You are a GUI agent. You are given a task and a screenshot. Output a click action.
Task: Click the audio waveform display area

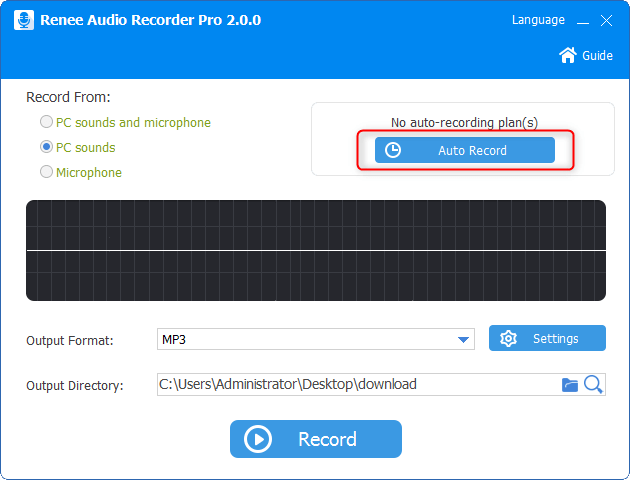[316, 250]
